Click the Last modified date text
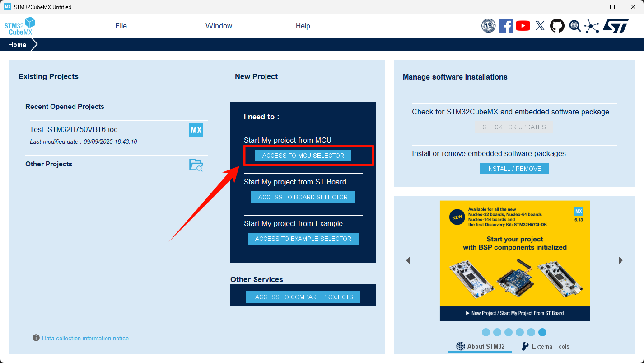This screenshot has width=644, height=363. pyautogui.click(x=84, y=141)
